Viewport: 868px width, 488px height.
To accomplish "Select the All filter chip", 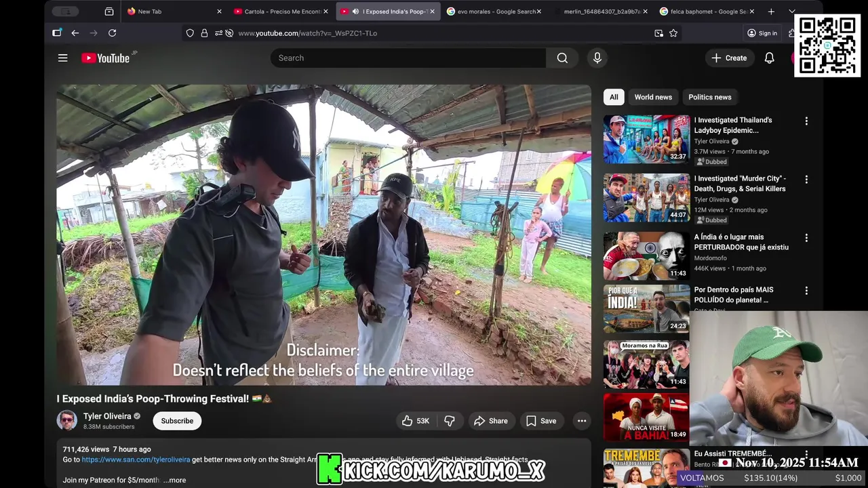I will pyautogui.click(x=614, y=97).
